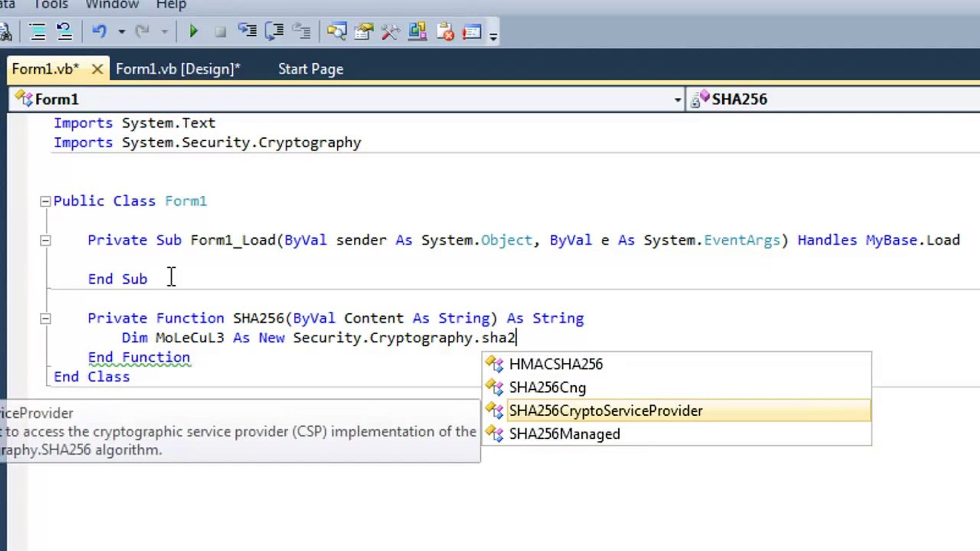Screen dimensions: 980x551
Task: Select SHA256Cng in IntelliSense list
Action: [x=677, y=388]
